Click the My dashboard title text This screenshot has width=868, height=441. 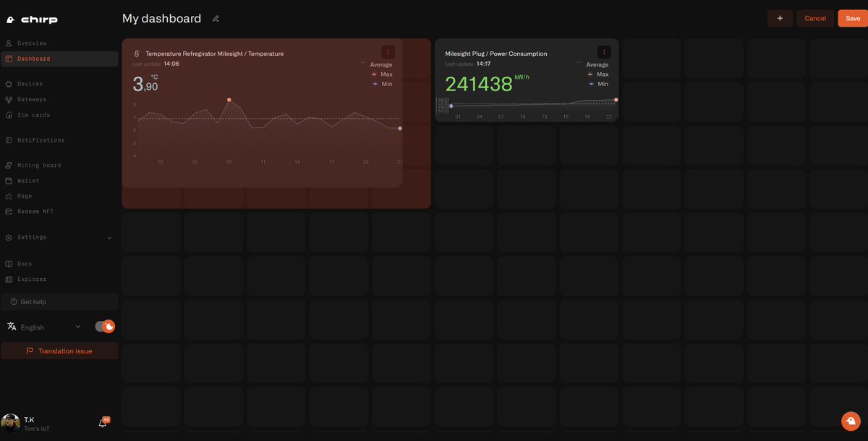(161, 19)
